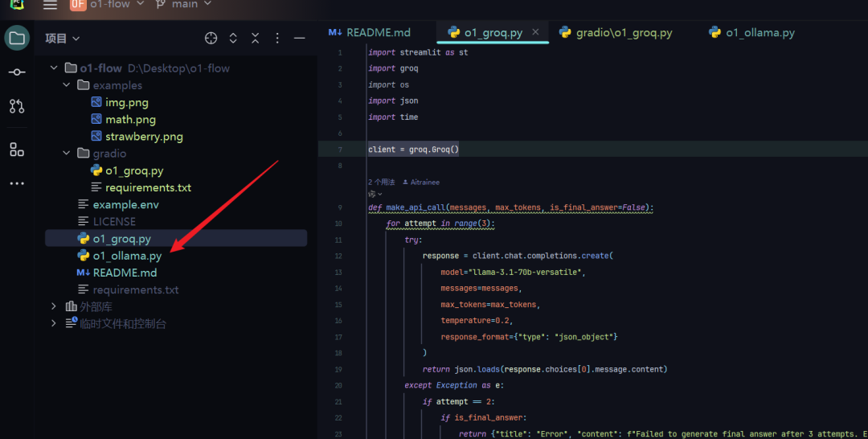This screenshot has height=439, width=868.
Task: Click the temperature=0.2 line
Action: [477, 321]
